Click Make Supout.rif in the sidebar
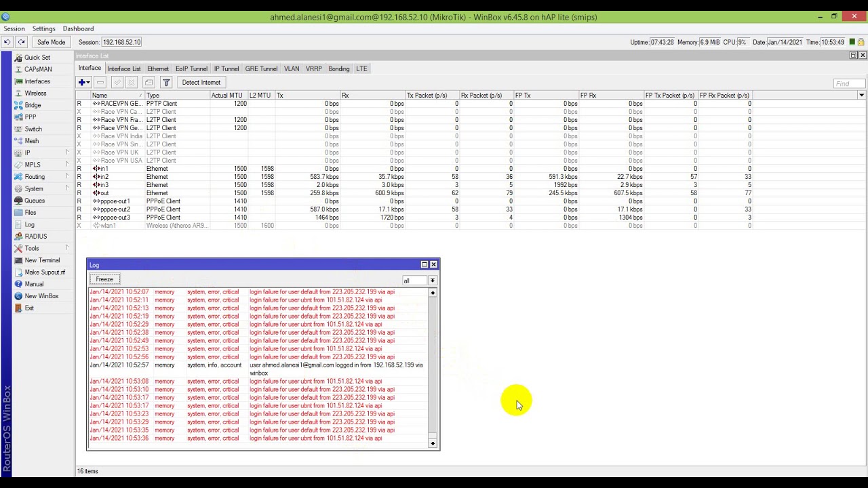The height and width of the screenshot is (488, 868). [x=45, y=272]
